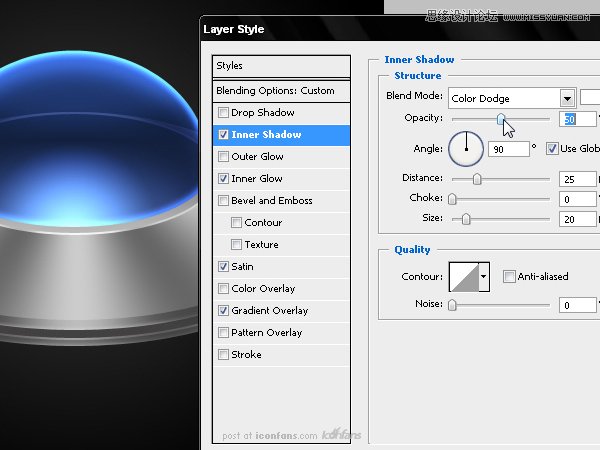Open the Blend Mode dropdown
The width and height of the screenshot is (600, 450).
(x=567, y=98)
